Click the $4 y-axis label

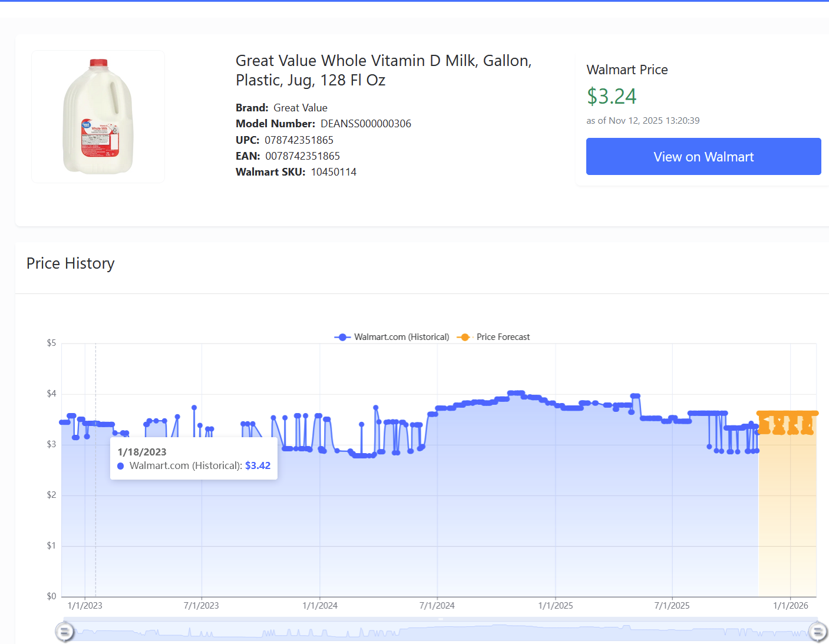pos(51,394)
